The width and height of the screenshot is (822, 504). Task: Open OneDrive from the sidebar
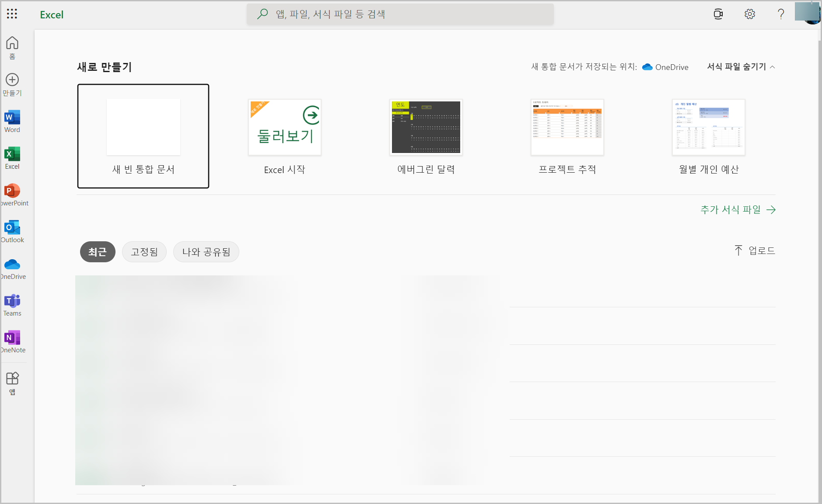[x=13, y=268]
